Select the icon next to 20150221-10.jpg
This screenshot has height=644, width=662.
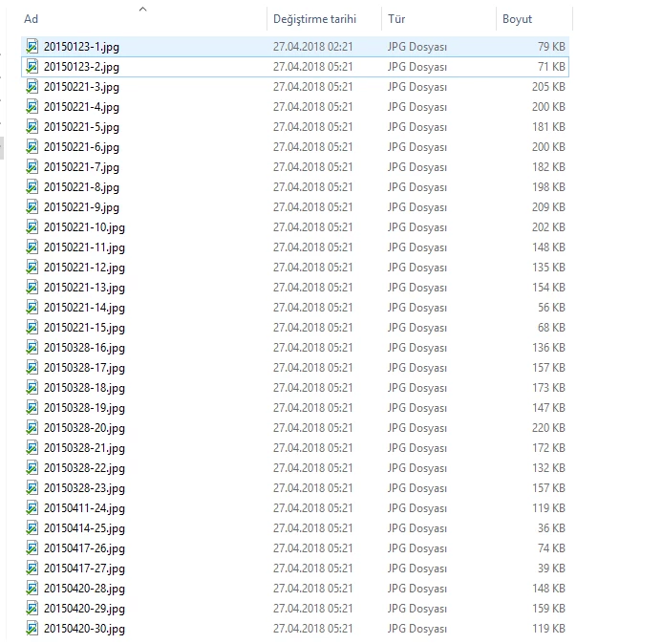click(32, 227)
